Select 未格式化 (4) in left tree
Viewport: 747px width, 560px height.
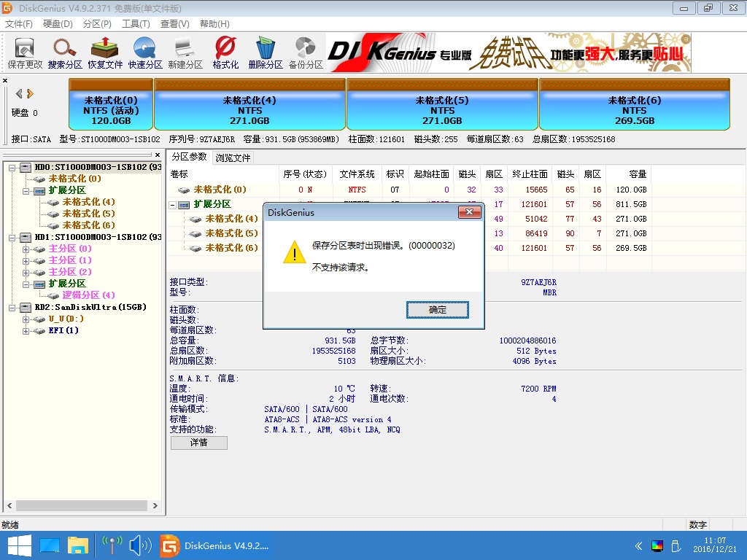88,202
